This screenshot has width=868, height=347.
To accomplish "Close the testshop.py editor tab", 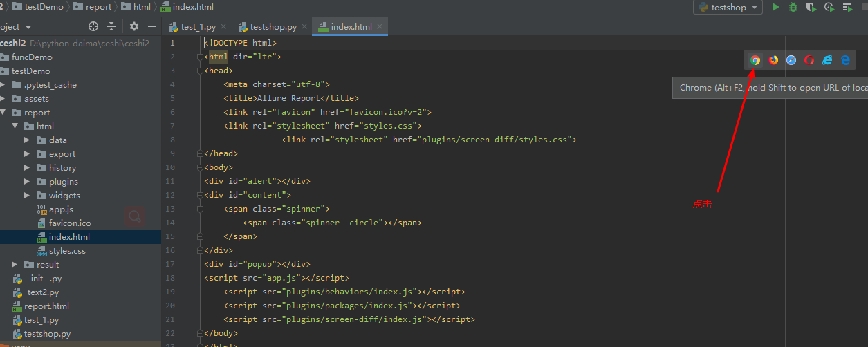I will (304, 27).
